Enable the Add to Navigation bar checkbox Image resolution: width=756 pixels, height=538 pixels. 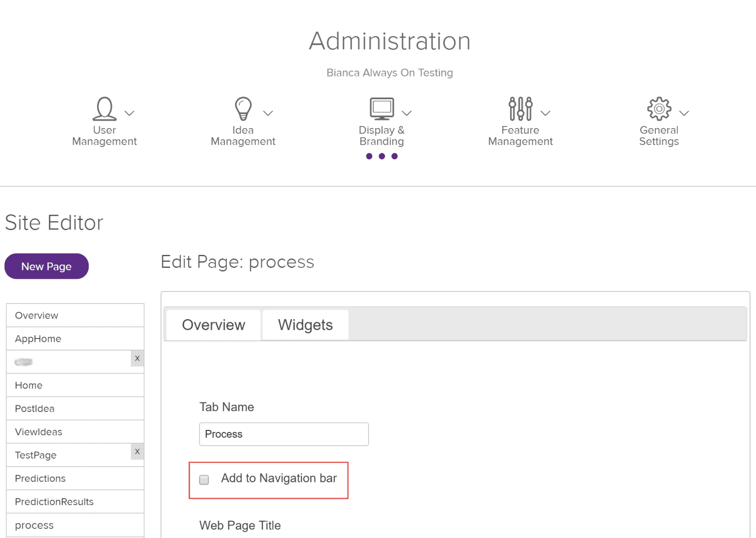[x=204, y=480]
